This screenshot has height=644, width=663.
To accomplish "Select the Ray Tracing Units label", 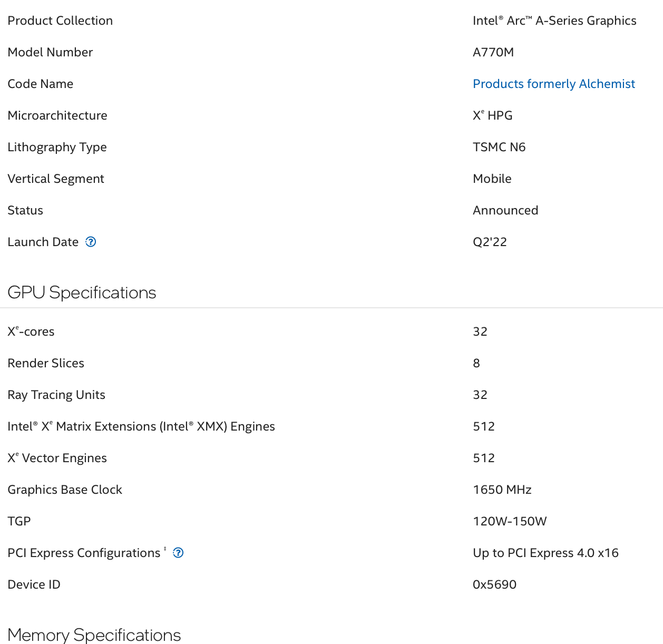I will click(x=56, y=395).
